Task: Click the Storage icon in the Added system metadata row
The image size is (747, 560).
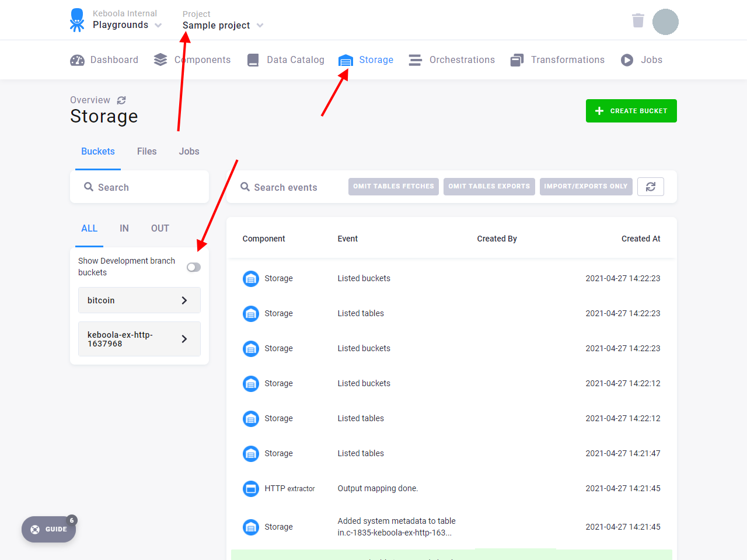Action: [251, 527]
